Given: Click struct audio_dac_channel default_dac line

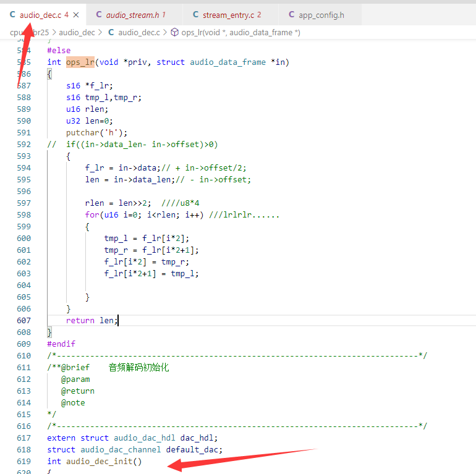Looking at the screenshot, I should pos(135,450).
